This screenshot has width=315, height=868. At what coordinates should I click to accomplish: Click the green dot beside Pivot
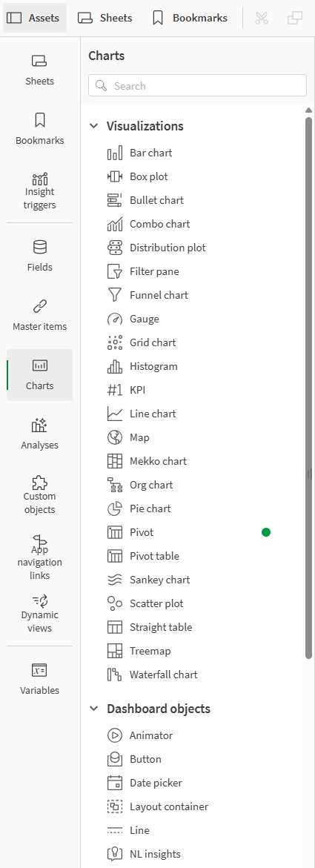(x=266, y=532)
